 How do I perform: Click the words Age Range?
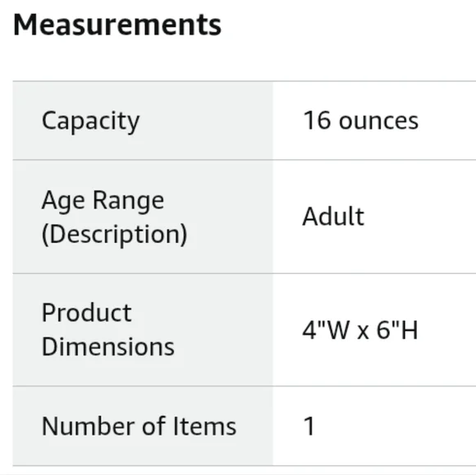(103, 201)
